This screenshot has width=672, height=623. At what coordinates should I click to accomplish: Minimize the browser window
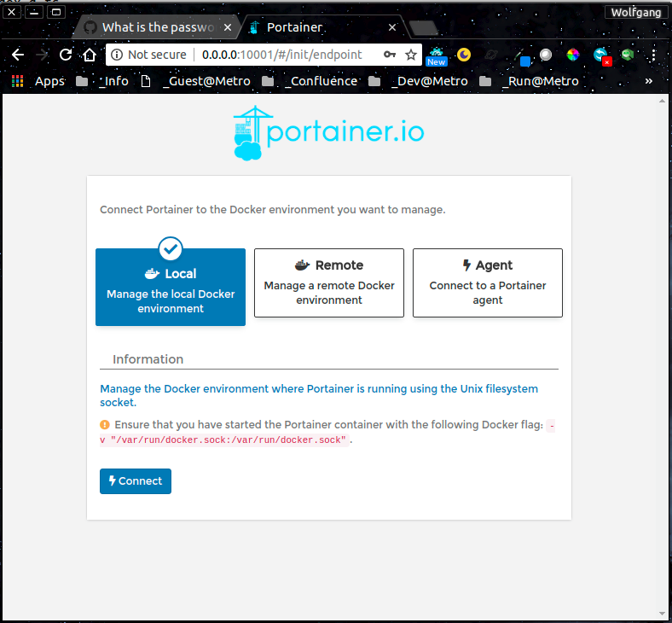[34, 12]
